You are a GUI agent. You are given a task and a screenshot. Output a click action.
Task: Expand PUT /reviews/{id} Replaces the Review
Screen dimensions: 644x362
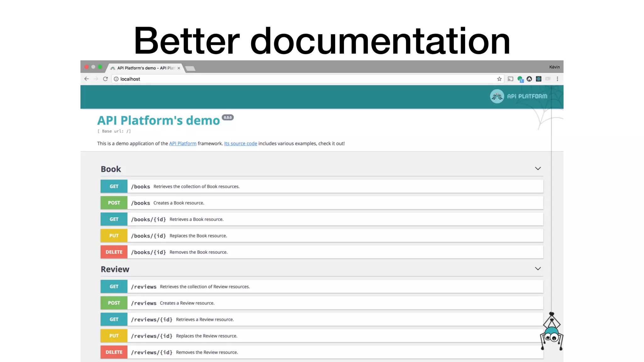coord(322,336)
